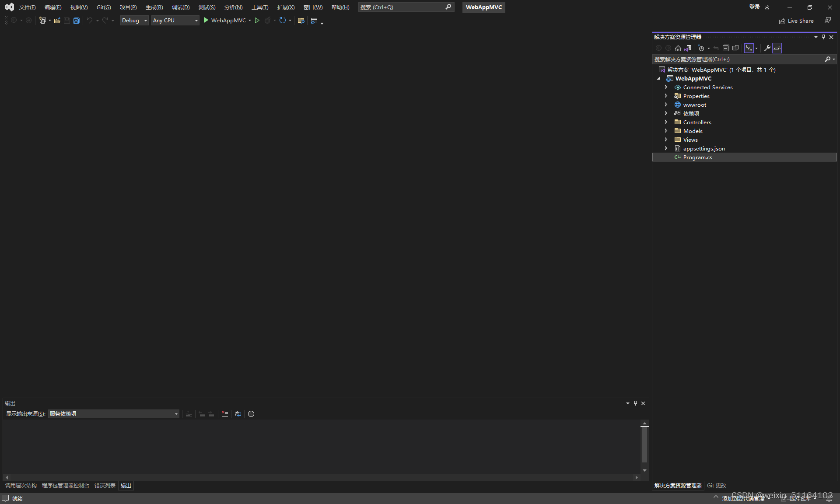Open Properties wrench icon in Solution Explorer
The height and width of the screenshot is (504, 840).
coord(767,48)
